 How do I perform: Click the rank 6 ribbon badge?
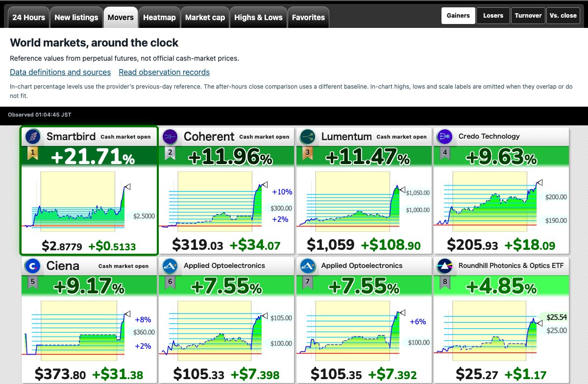[x=170, y=283]
